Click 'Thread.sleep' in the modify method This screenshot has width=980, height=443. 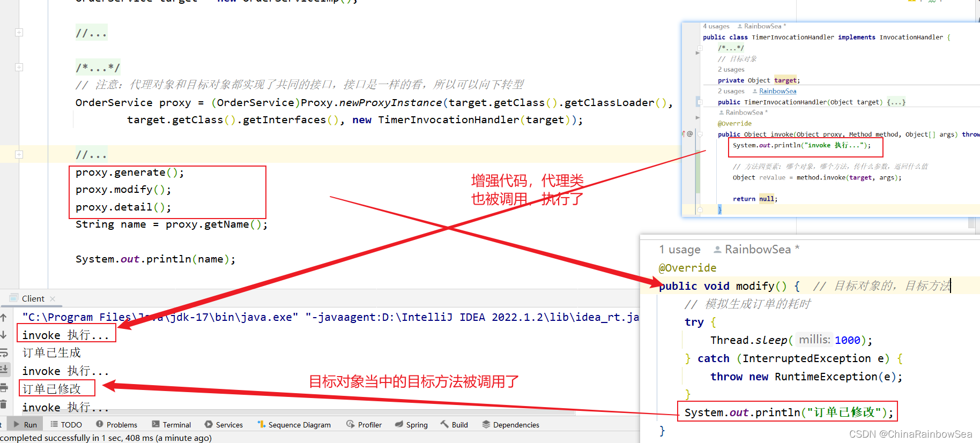coord(748,340)
